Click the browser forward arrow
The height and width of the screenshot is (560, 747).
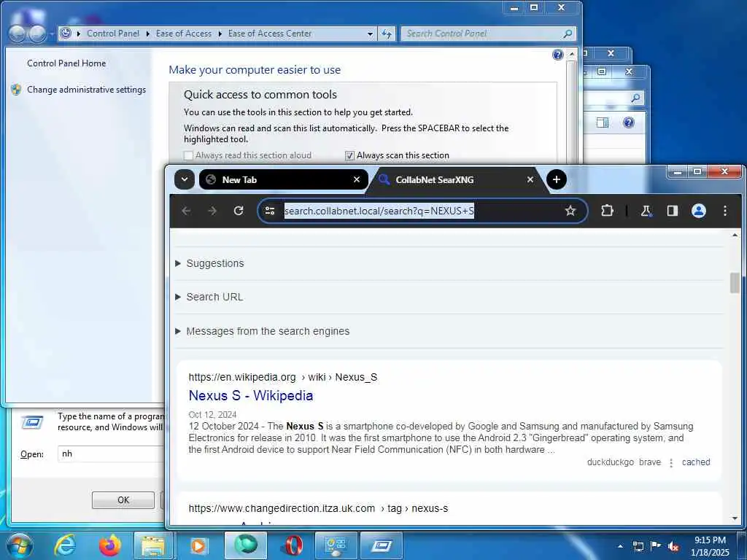point(212,211)
